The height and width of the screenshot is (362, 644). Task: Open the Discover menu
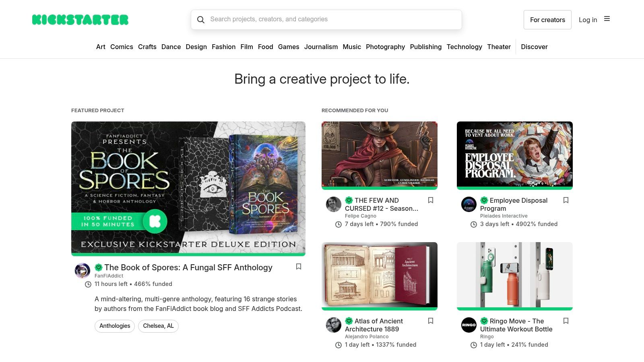[x=534, y=47]
